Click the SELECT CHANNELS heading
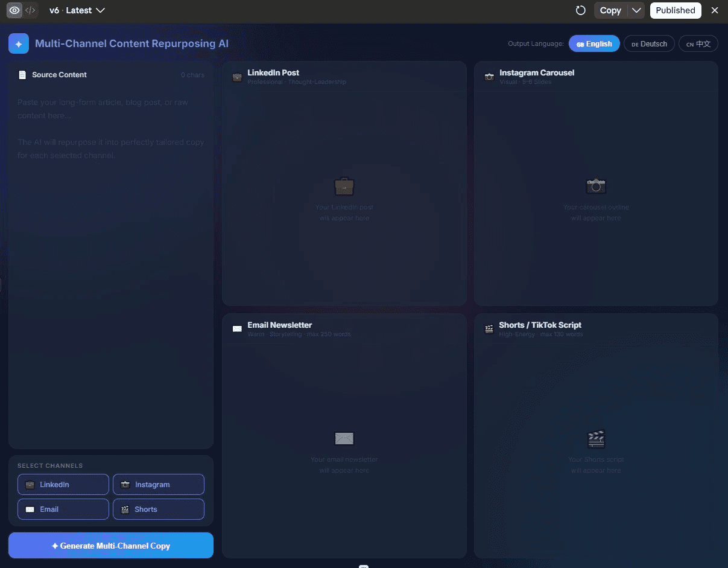Screen dimensions: 728x568 [x=50, y=465]
